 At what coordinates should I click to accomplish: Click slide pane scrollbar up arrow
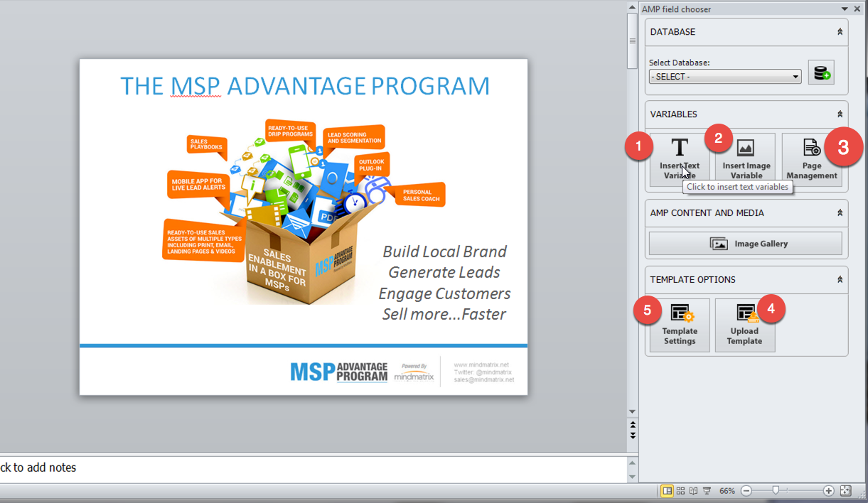[633, 8]
